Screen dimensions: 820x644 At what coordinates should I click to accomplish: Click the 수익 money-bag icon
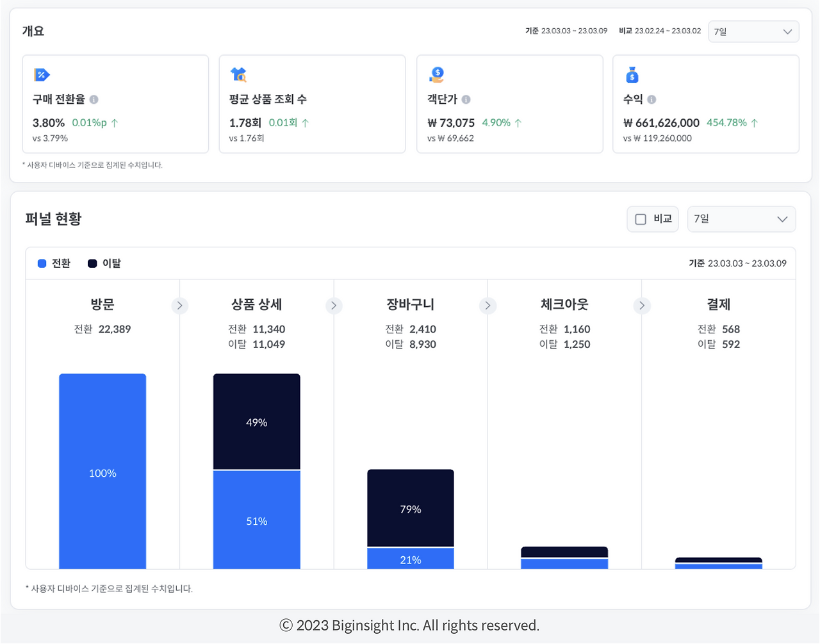pos(632,75)
